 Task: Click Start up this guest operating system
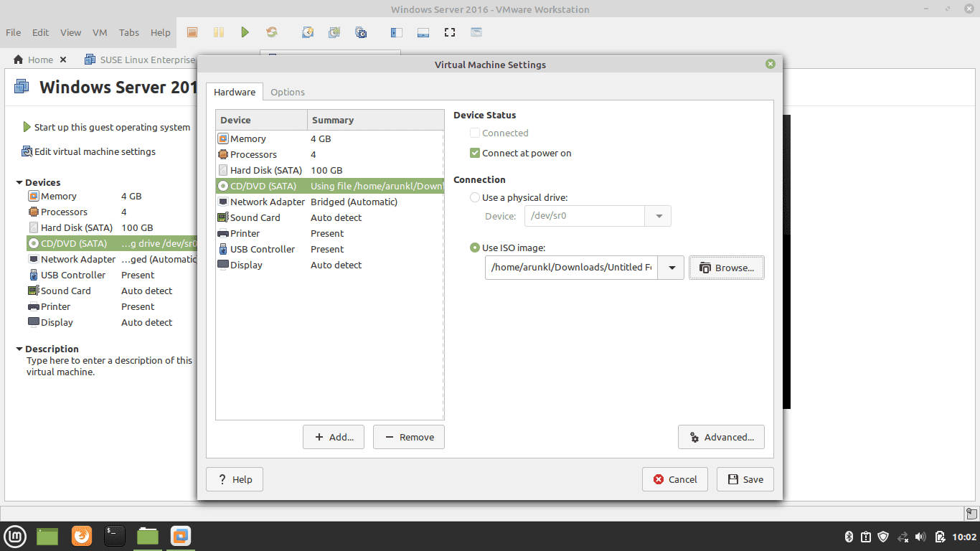(x=107, y=127)
